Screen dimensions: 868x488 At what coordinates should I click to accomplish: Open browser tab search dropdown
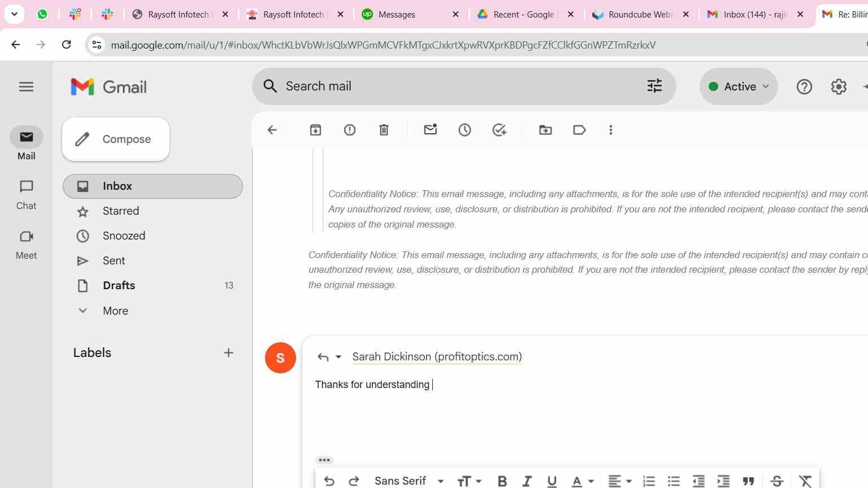tap(14, 14)
